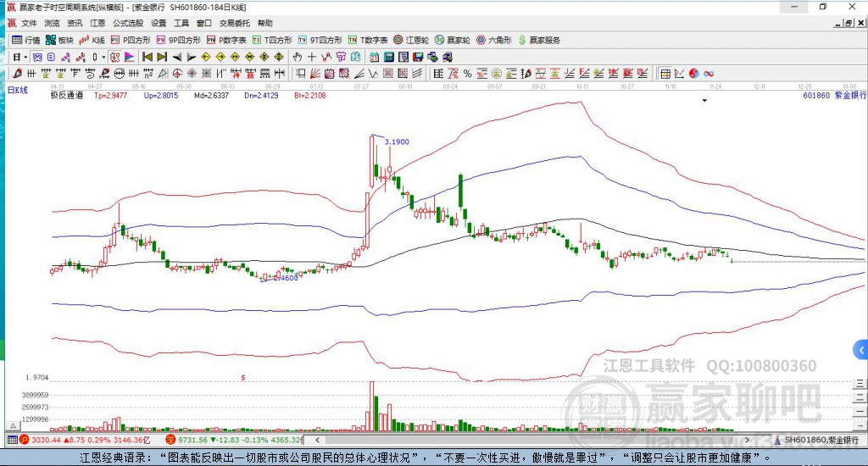This screenshot has width=868, height=466.
Task: Click the SH601860,紫金银行 status entry
Action: 816,440
